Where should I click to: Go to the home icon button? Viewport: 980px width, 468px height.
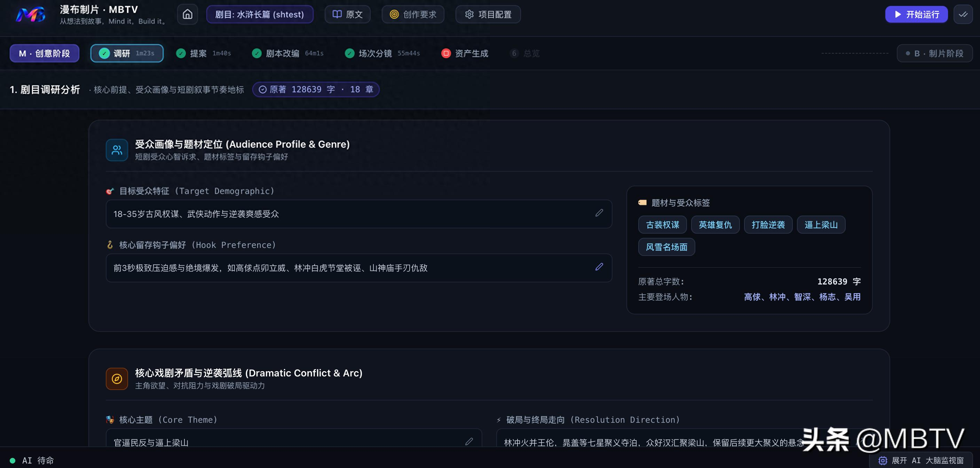pos(187,14)
